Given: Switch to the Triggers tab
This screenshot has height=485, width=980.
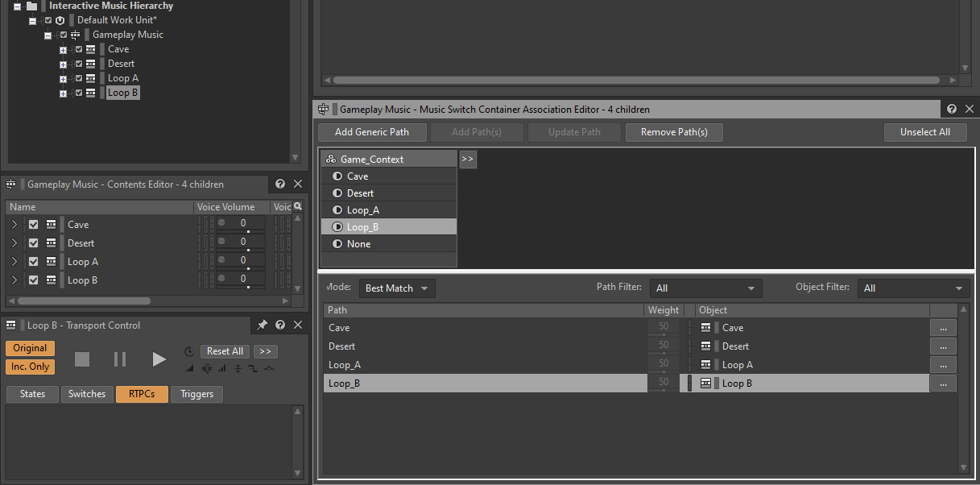Looking at the screenshot, I should (197, 394).
